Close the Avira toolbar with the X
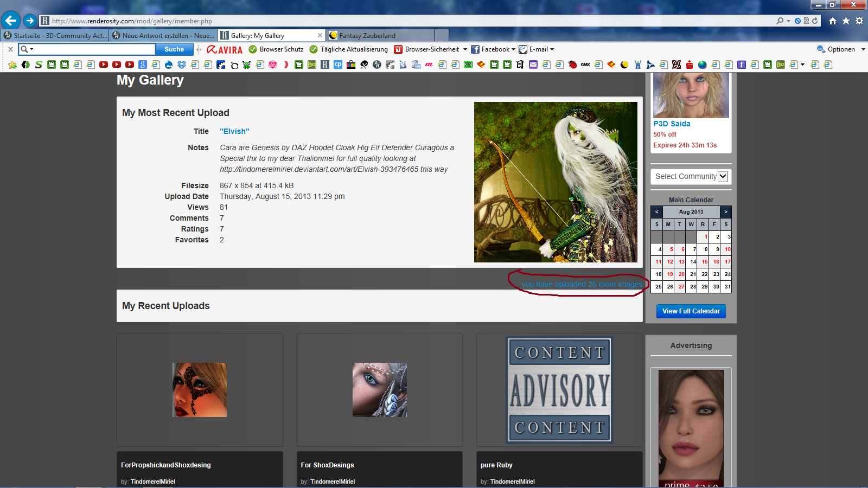This screenshot has height=488, width=868. (10, 49)
